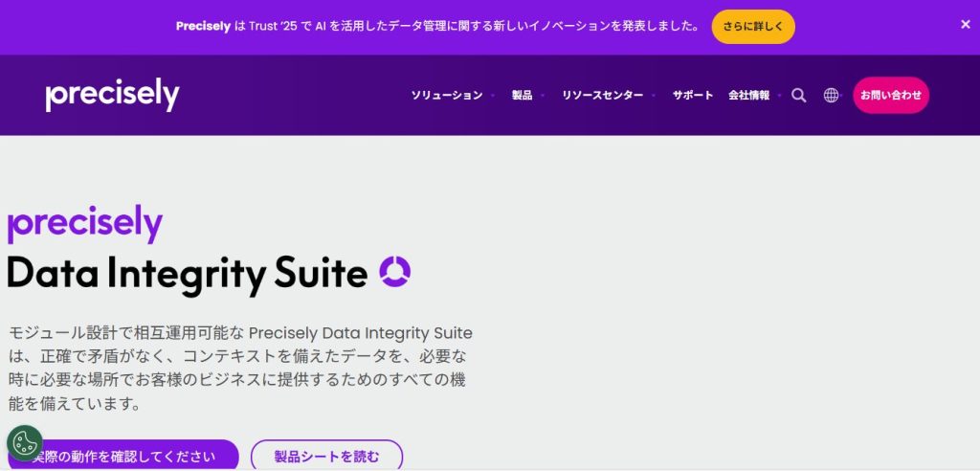
Task: Click the お問い合わせ contact button
Action: point(891,95)
